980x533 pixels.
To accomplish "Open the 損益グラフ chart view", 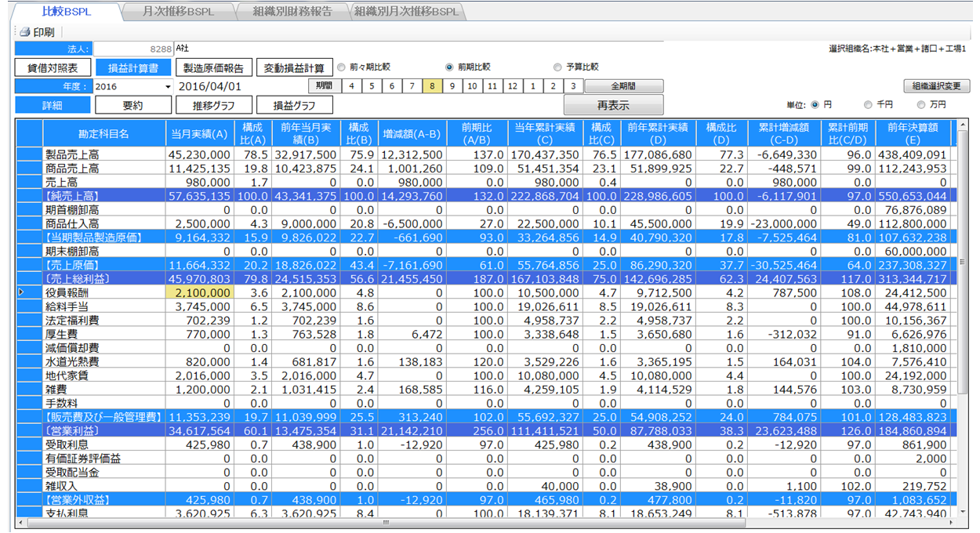I will tap(294, 105).
